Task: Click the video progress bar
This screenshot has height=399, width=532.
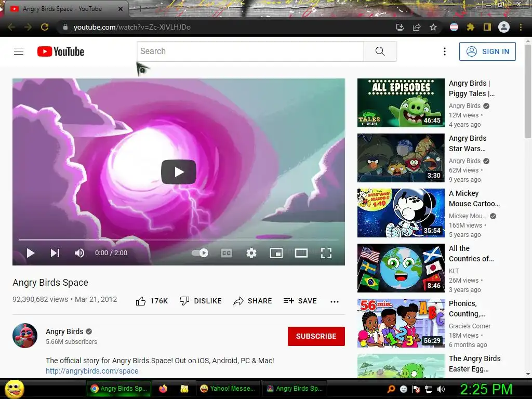Action: pyautogui.click(x=179, y=240)
